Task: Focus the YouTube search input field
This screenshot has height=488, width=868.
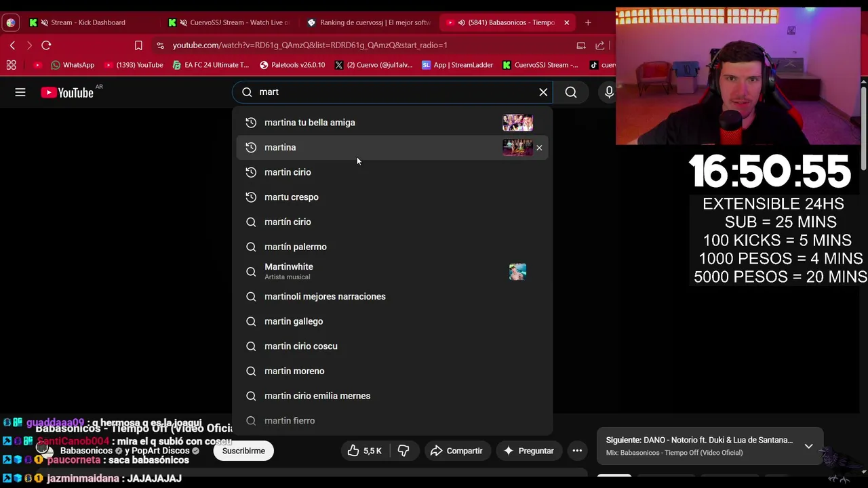Action: [x=393, y=92]
